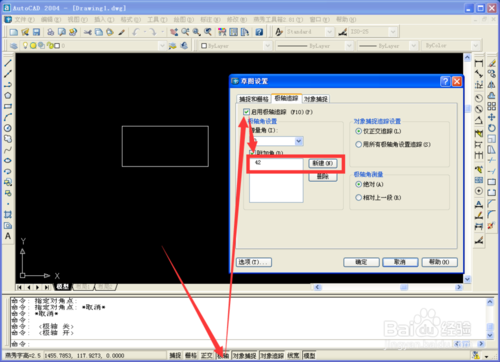Select 相对上一段 radio button
Image resolution: width=500 pixels, height=362 pixels.
358,198
